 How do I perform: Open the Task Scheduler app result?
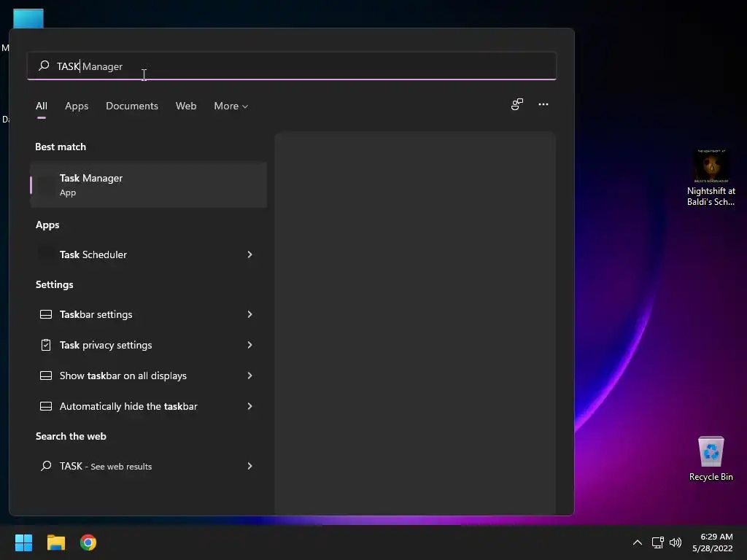pos(148,254)
